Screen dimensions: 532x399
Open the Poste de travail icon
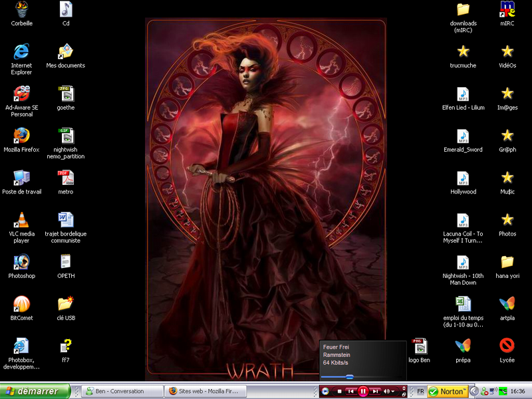[21, 178]
